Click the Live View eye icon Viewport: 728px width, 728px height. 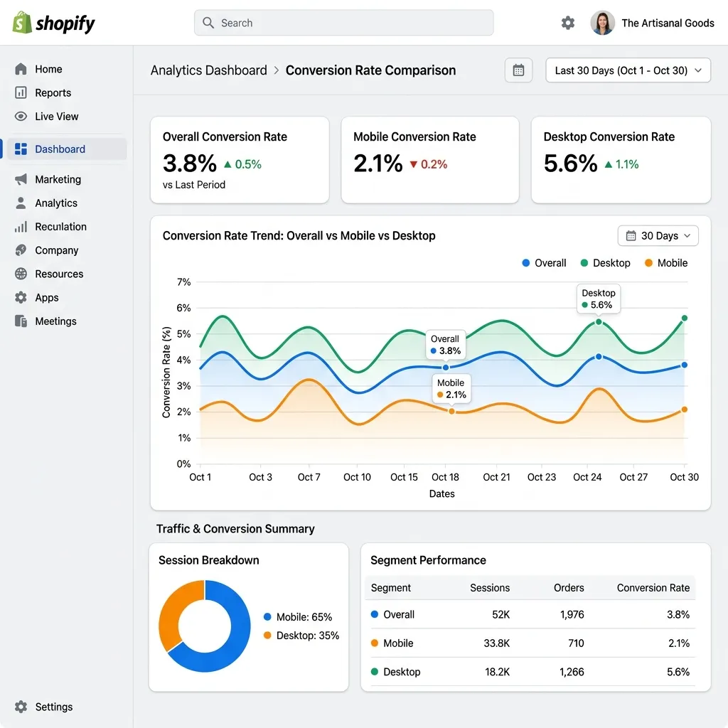click(21, 116)
